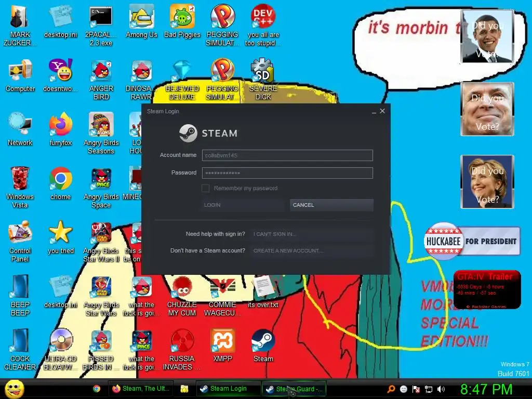532x399 pixels.
Task: Click the Account name input field
Action: [x=287, y=155]
